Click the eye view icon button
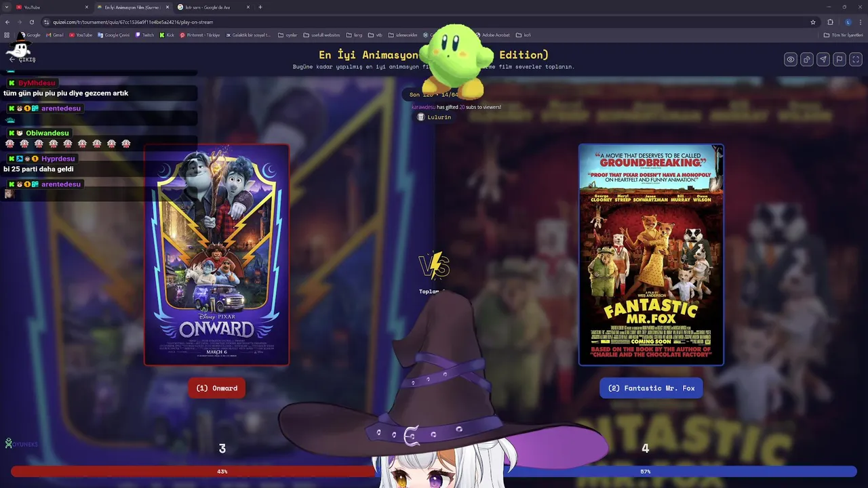The width and height of the screenshot is (868, 488). click(791, 59)
